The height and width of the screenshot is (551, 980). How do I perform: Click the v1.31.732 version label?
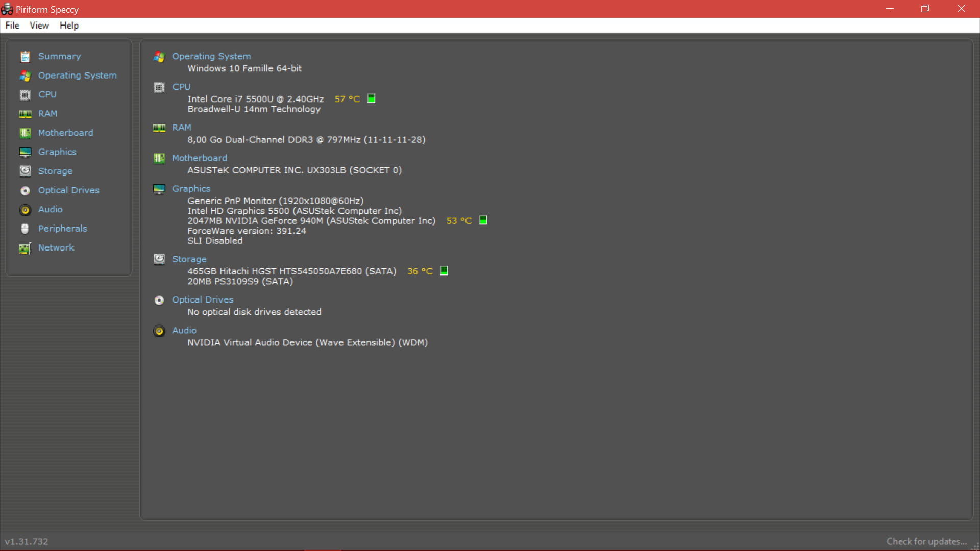pyautogui.click(x=27, y=542)
